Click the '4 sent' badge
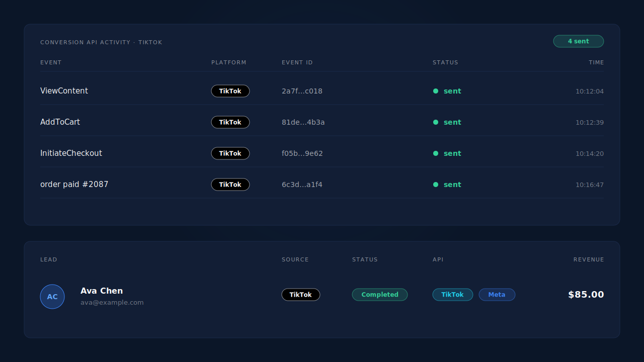644x362 pixels. click(579, 41)
